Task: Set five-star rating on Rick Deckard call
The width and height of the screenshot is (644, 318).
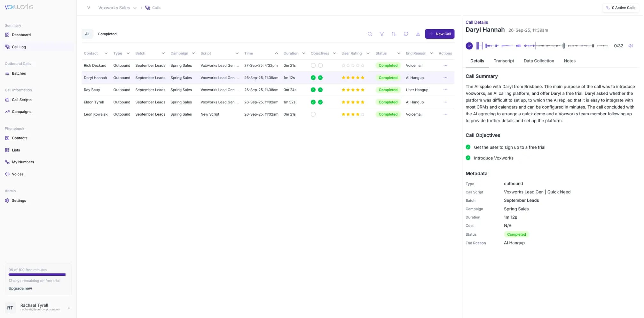Action: point(363,65)
